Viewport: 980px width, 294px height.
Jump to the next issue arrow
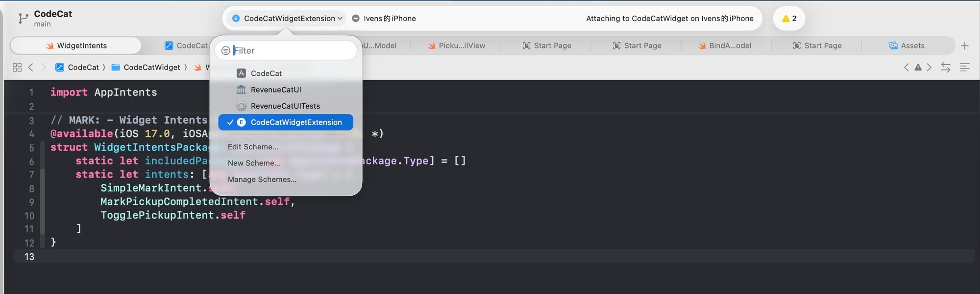[929, 68]
